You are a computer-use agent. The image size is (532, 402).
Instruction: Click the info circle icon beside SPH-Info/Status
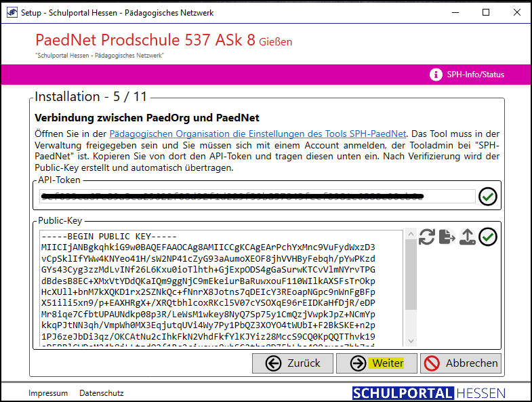tap(436, 75)
